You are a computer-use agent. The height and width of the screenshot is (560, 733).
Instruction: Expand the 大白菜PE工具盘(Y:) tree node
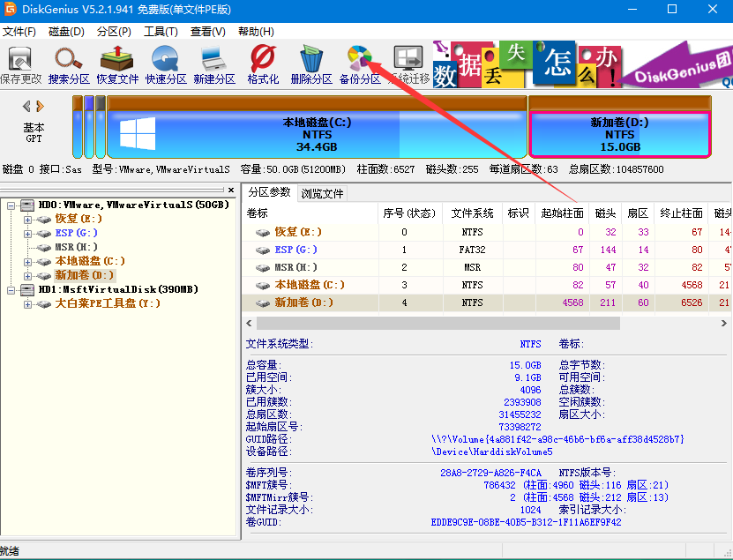click(x=27, y=304)
